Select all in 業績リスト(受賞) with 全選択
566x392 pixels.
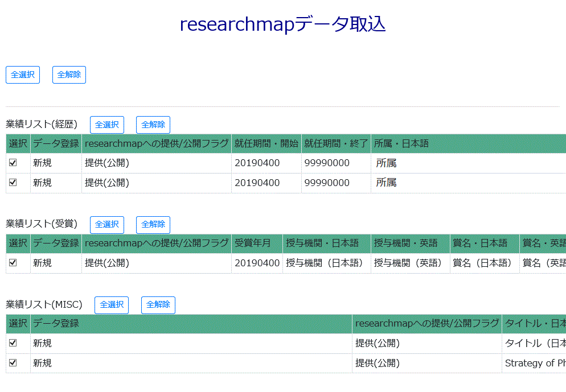pos(107,225)
